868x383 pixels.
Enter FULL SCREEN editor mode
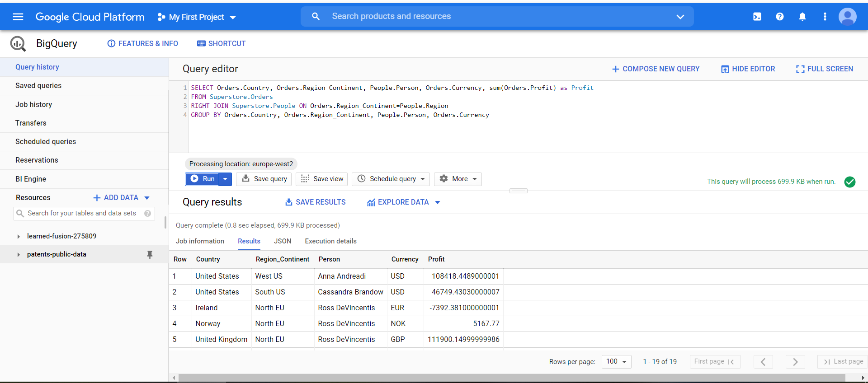coord(825,69)
